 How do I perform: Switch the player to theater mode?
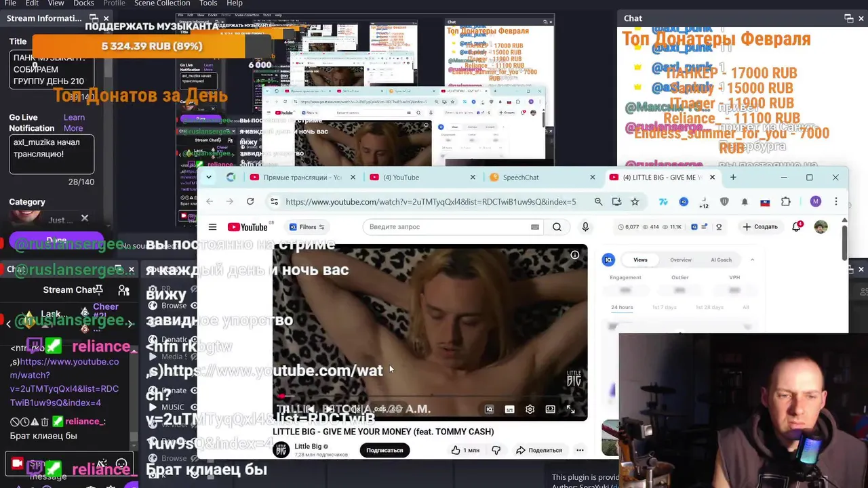coord(550,409)
